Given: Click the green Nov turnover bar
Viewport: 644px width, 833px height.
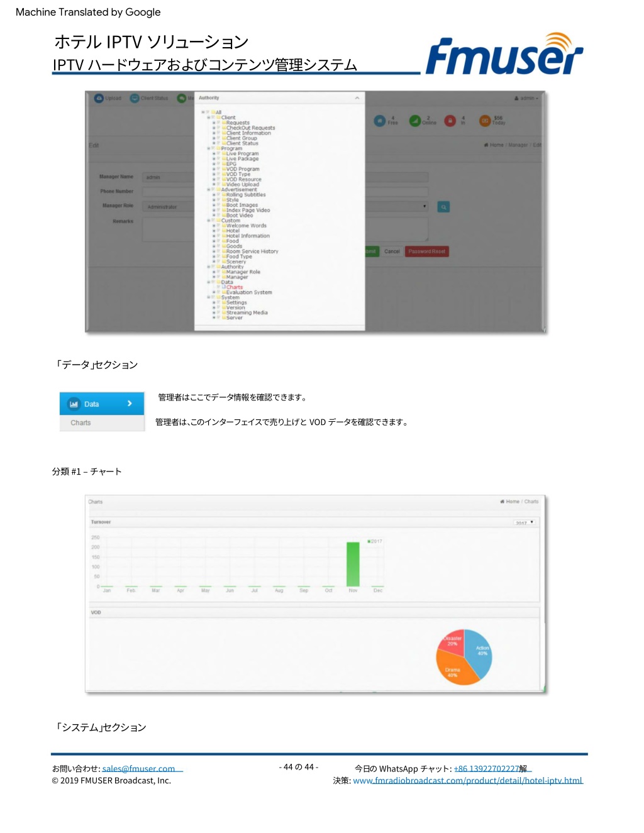Looking at the screenshot, I should pyautogui.click(x=353, y=564).
